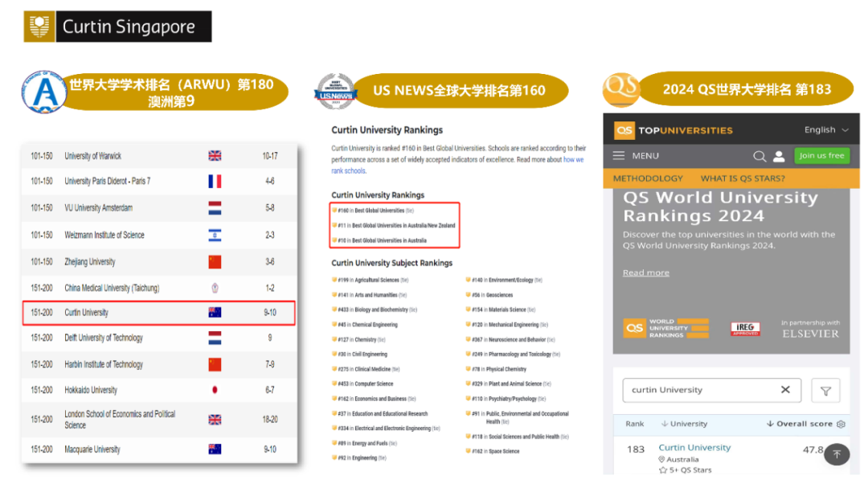The image size is (868, 488).
Task: Click the overall score settings gear icon
Action: pyautogui.click(x=841, y=424)
